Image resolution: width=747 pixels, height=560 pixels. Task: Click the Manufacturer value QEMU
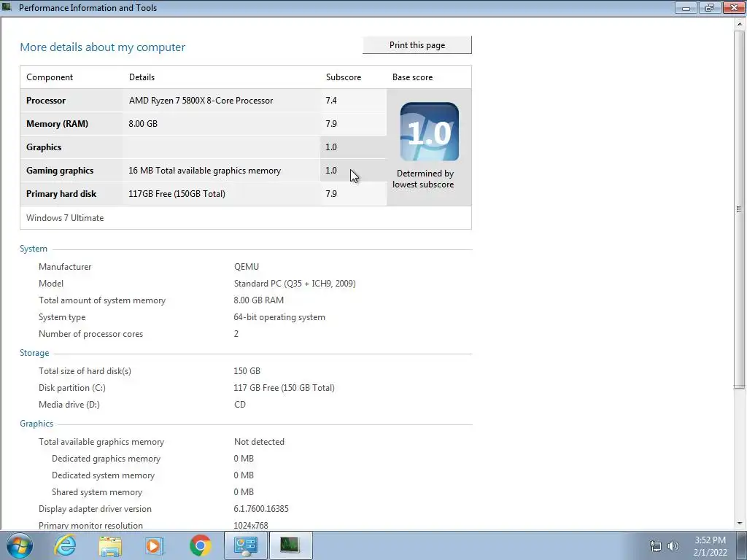click(x=247, y=267)
